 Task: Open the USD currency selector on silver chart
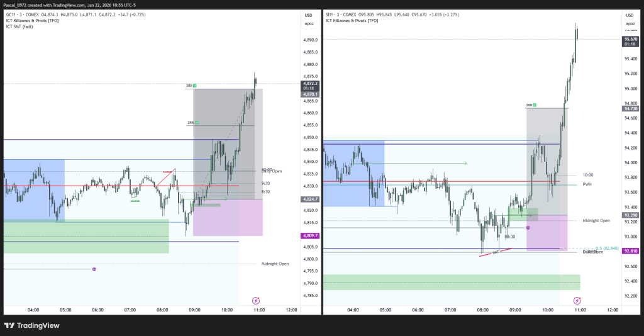pyautogui.click(x=628, y=15)
